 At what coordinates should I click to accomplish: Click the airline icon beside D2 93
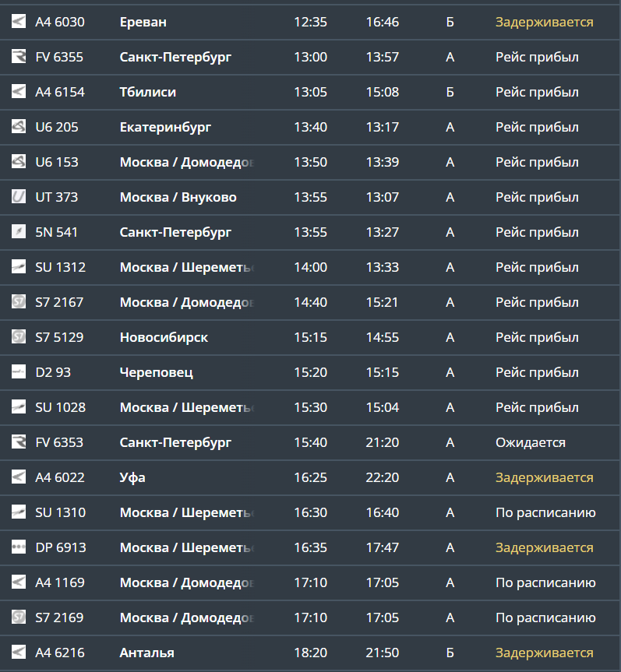[x=19, y=371]
